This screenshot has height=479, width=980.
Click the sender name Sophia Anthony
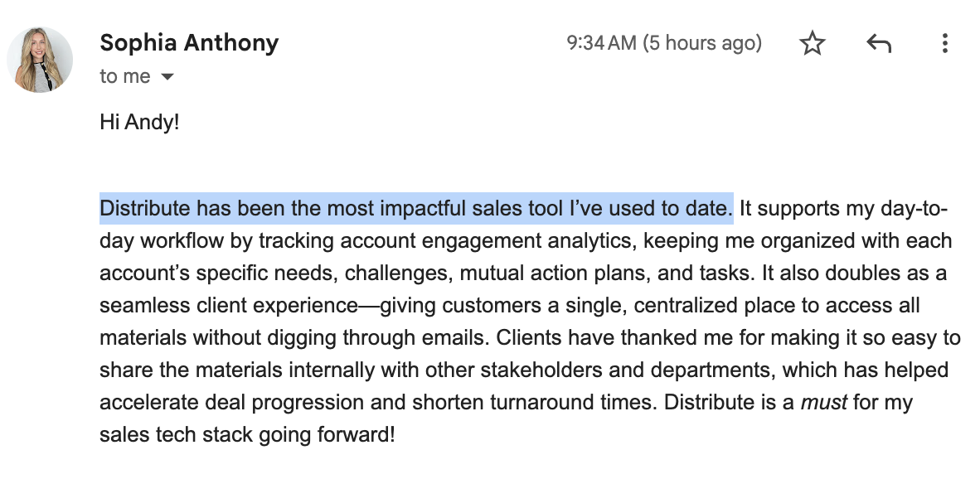pos(189,43)
